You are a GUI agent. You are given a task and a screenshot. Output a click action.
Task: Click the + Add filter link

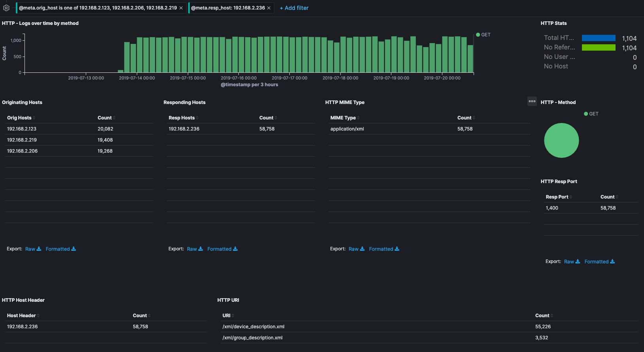click(x=294, y=8)
